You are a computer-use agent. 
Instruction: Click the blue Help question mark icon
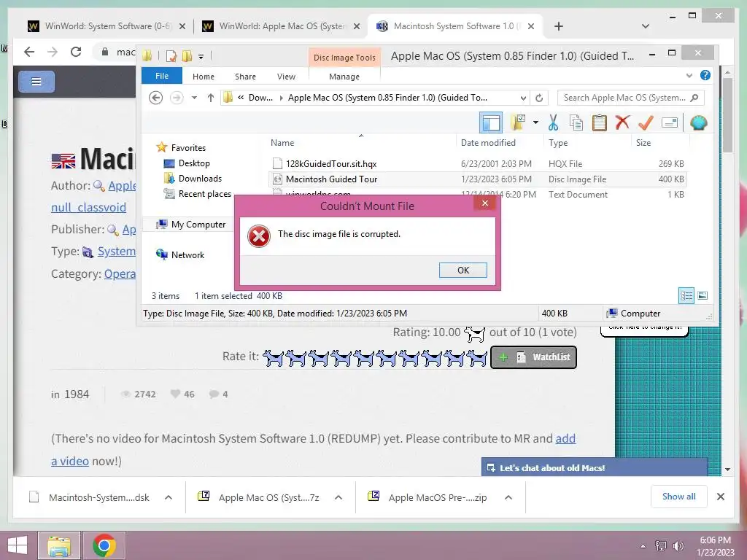[705, 75]
